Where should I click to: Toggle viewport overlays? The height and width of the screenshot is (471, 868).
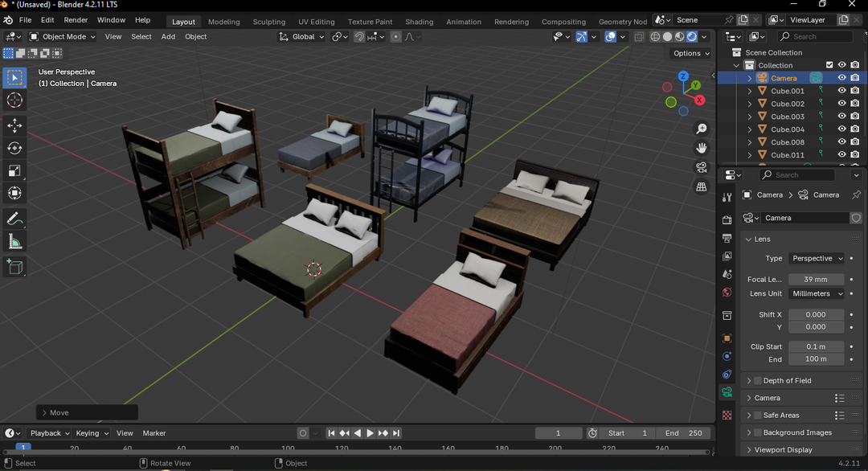(x=610, y=36)
